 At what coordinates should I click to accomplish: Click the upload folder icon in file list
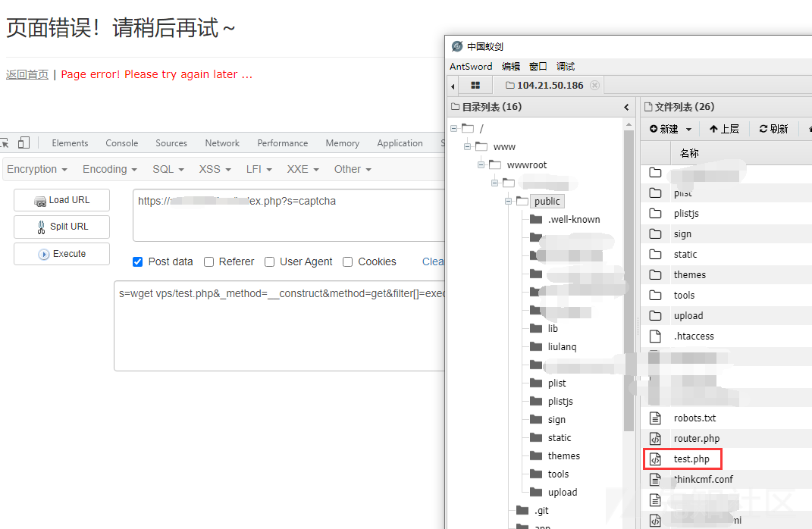(x=655, y=316)
